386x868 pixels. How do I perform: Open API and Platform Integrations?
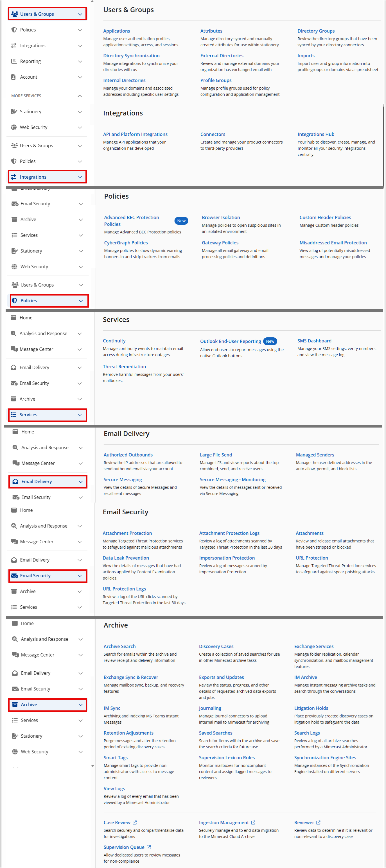coord(136,134)
